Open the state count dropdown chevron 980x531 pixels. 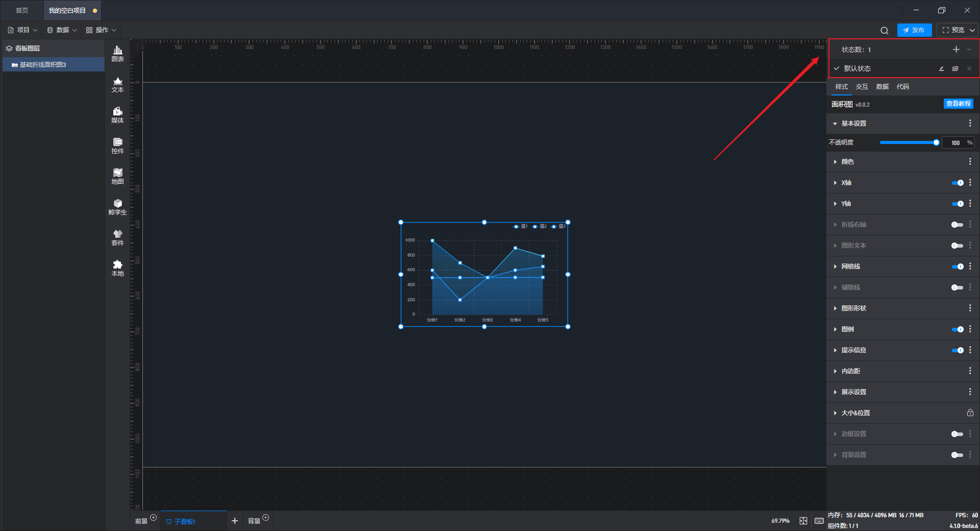(969, 50)
